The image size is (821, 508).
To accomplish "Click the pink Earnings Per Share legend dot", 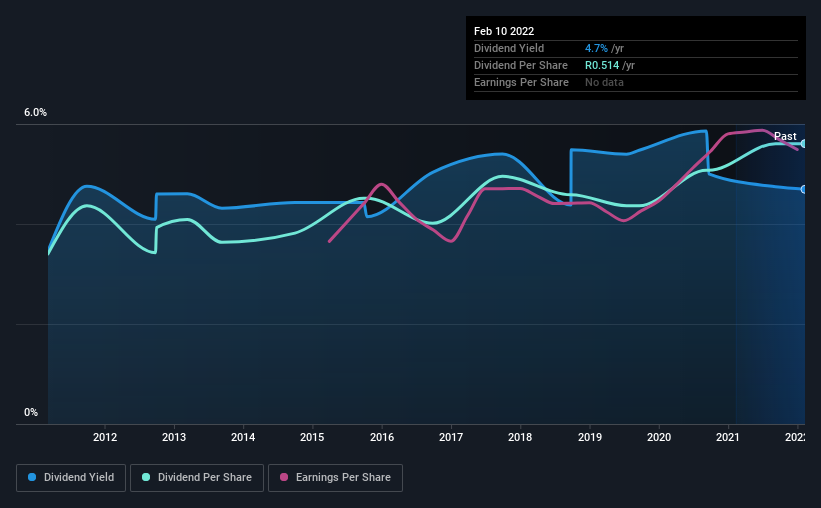I will click(x=284, y=477).
